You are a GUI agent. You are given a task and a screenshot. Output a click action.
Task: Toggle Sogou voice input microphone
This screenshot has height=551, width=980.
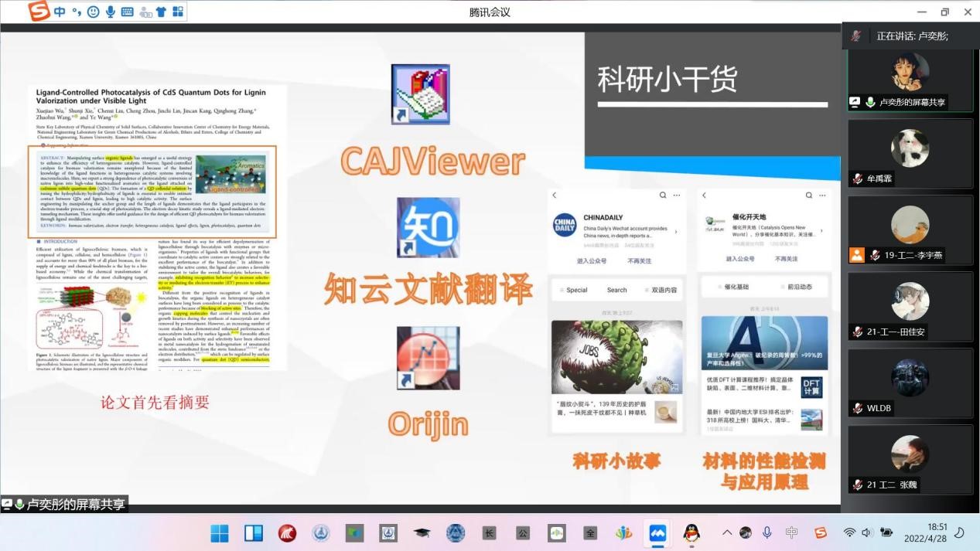click(x=111, y=12)
